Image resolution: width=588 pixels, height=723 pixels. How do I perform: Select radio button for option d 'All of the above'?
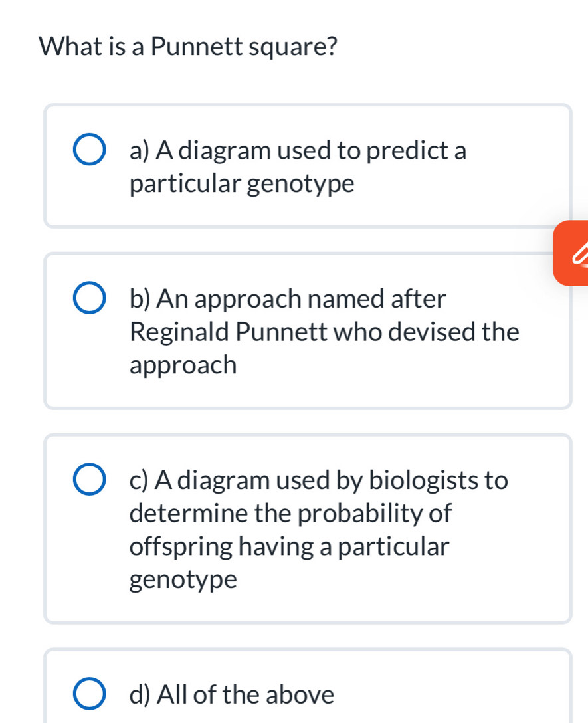click(90, 694)
